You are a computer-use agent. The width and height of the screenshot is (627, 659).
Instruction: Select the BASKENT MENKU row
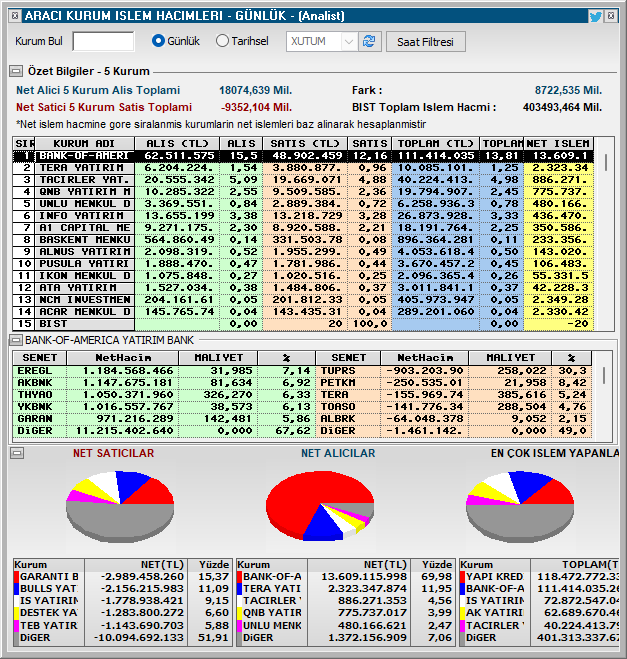point(303,240)
